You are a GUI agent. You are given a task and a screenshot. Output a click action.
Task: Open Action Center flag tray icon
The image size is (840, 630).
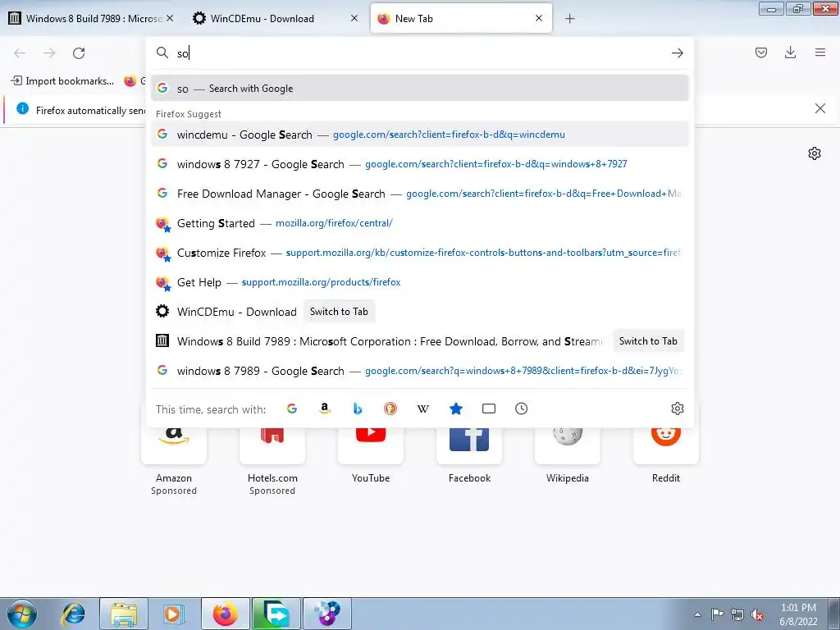[717, 614]
